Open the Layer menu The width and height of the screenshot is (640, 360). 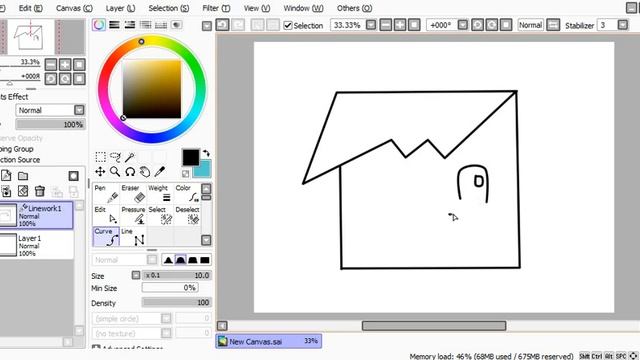tap(120, 8)
